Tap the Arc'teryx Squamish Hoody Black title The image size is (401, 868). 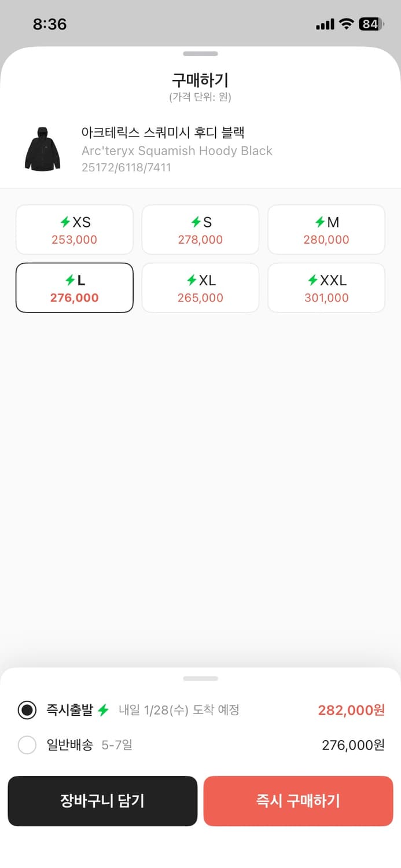(177, 151)
